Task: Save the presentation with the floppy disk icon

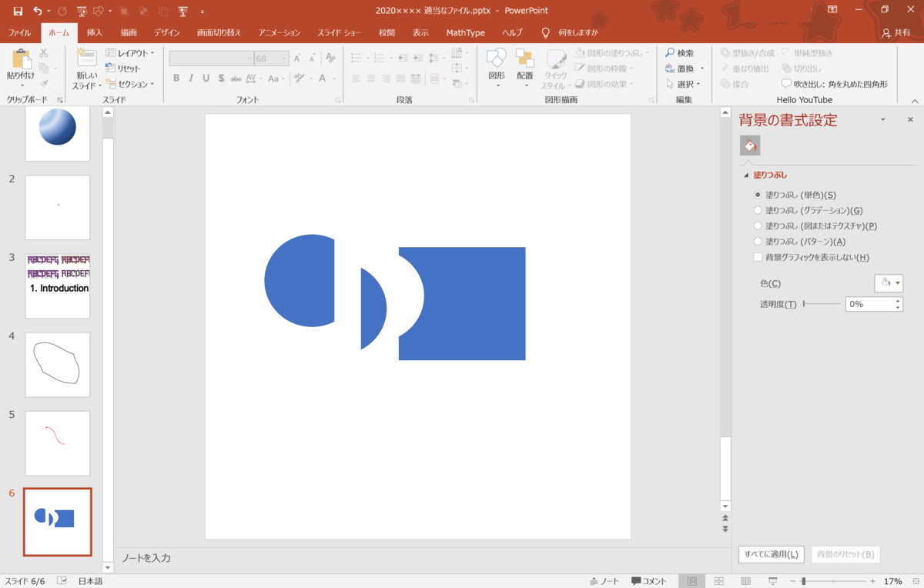Action: (x=18, y=12)
